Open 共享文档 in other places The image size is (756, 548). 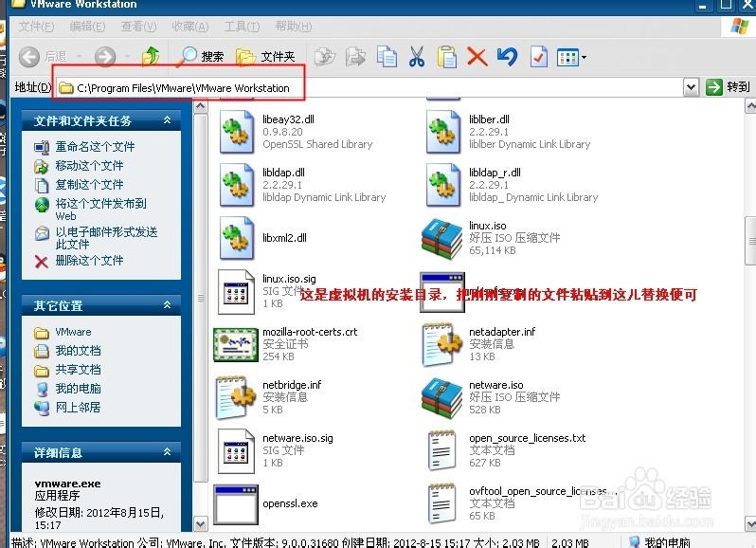point(78,370)
